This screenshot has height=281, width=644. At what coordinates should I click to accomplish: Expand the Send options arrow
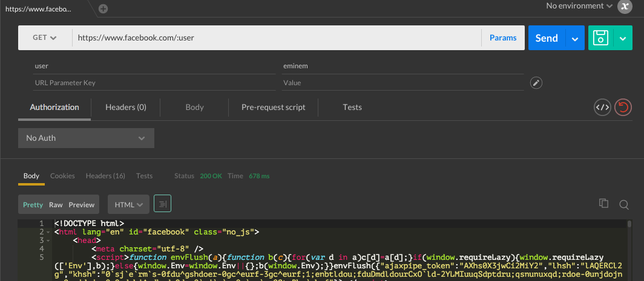(x=575, y=39)
